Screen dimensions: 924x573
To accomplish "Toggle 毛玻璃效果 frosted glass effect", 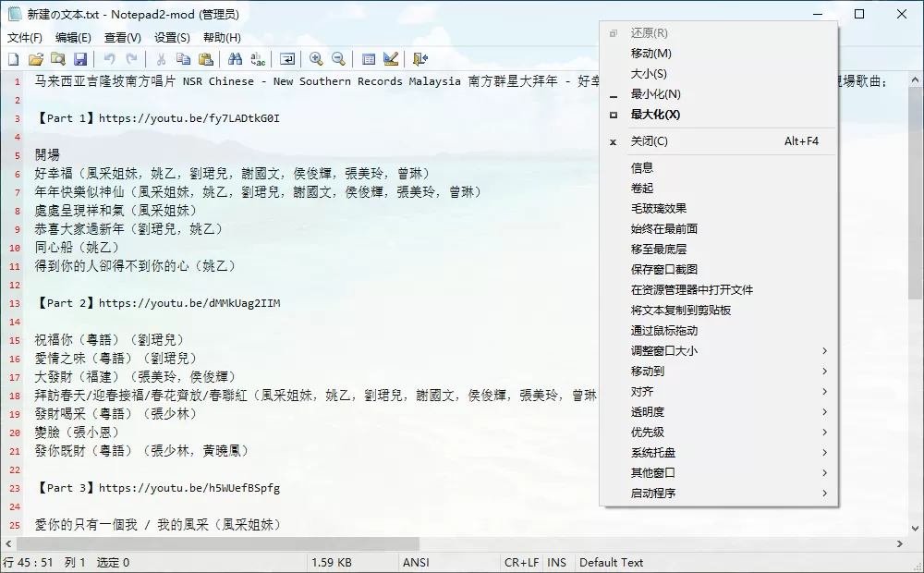I will (658, 208).
